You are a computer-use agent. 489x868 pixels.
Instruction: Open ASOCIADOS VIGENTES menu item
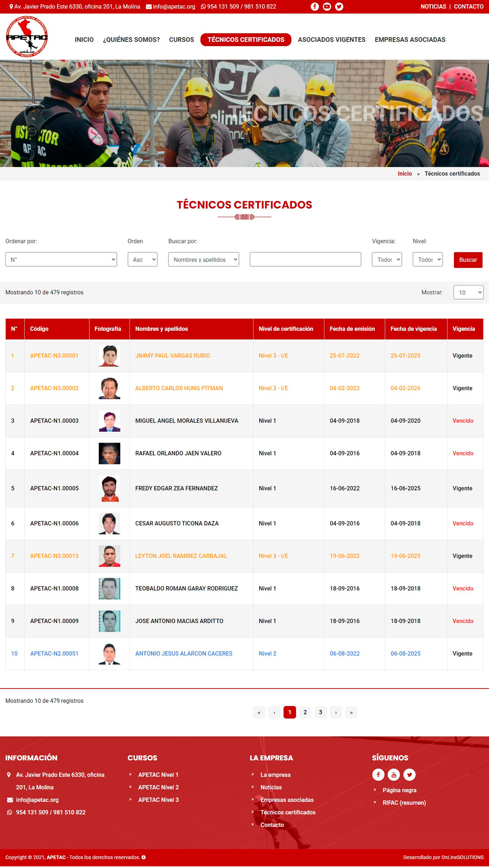pos(332,39)
